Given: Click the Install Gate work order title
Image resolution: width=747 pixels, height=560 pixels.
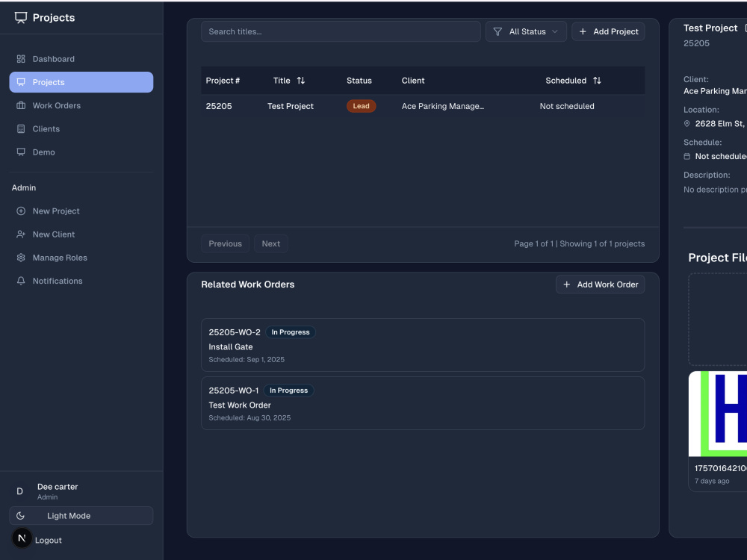Looking at the screenshot, I should [x=231, y=347].
